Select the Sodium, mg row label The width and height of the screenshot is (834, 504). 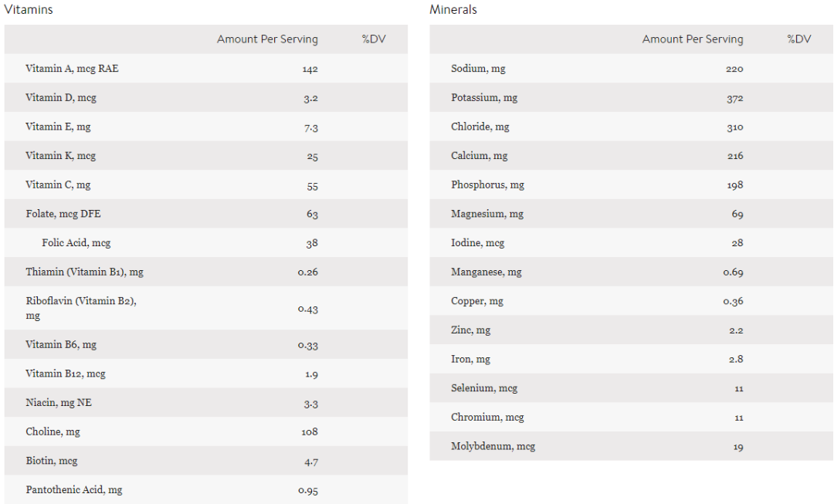point(478,69)
